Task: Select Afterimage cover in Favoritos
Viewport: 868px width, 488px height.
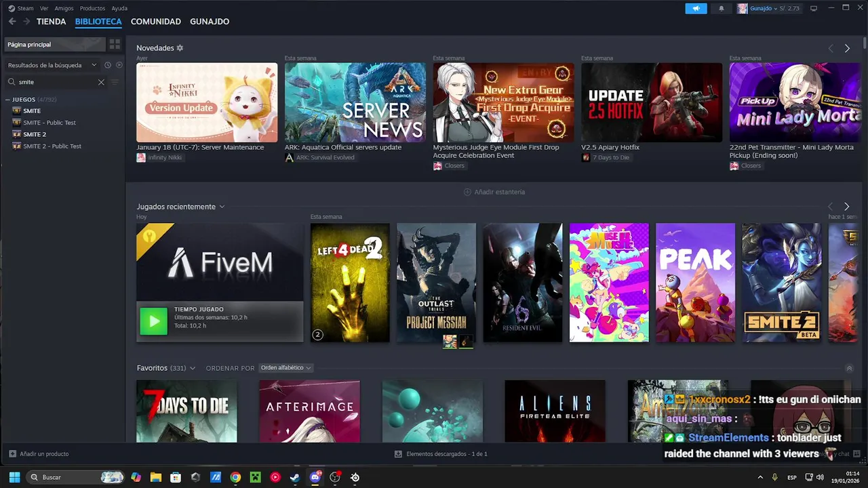Action: coord(309,411)
